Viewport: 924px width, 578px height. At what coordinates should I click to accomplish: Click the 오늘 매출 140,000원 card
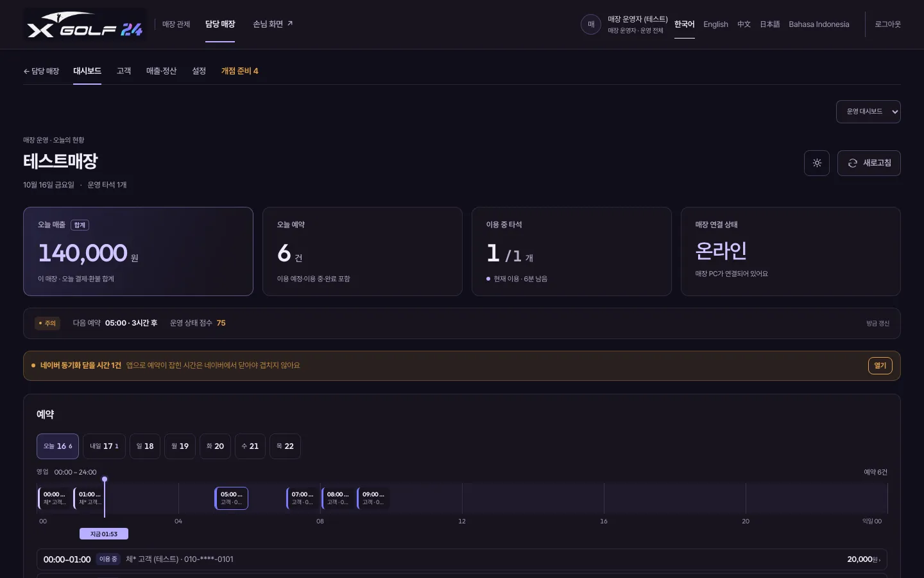(x=138, y=251)
